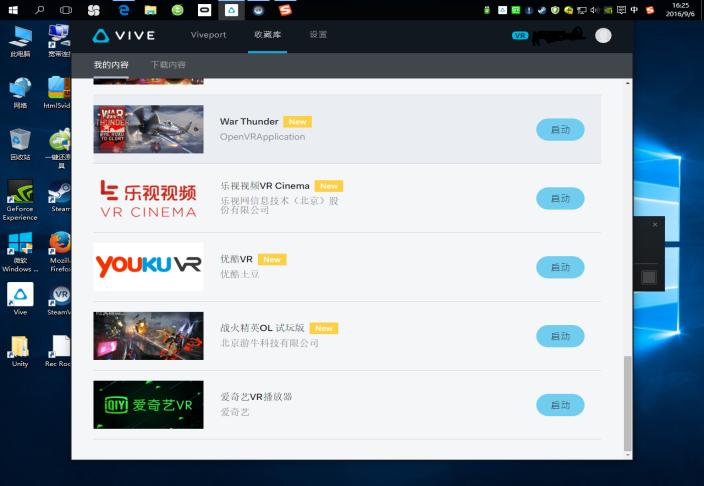
Task: Click the 乐视视频VR Cinema title text
Action: click(x=265, y=186)
